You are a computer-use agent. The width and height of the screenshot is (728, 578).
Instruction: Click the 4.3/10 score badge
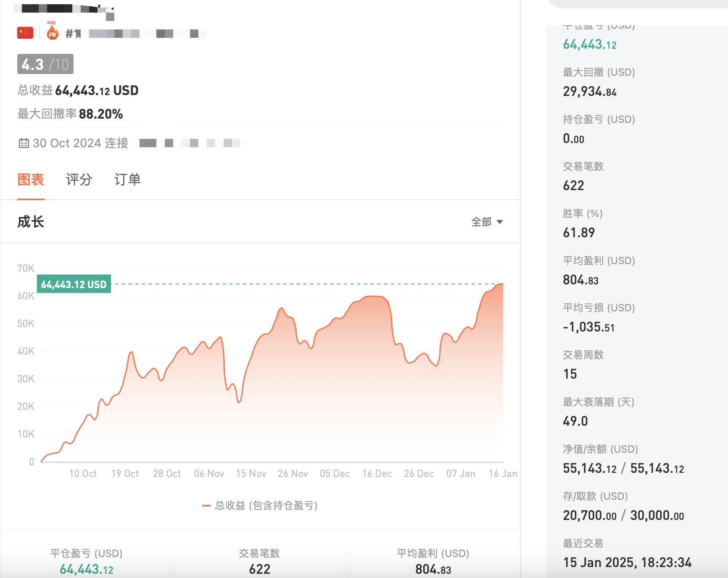(x=45, y=64)
